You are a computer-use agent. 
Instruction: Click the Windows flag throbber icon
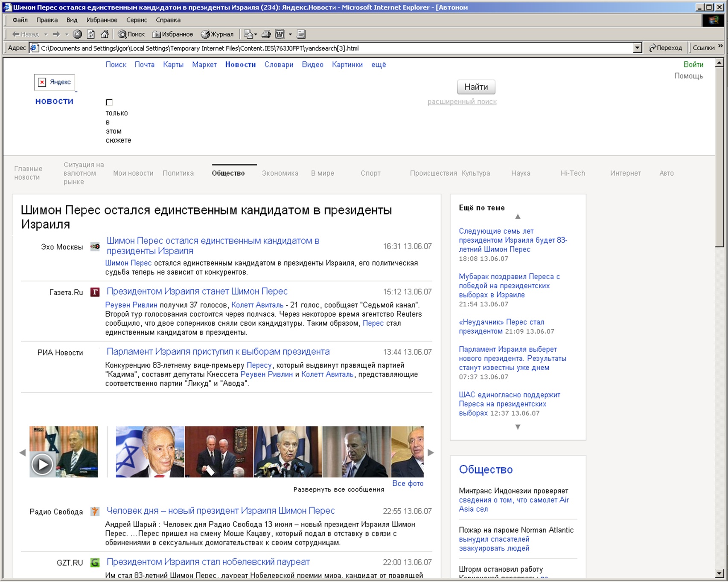coord(713,20)
